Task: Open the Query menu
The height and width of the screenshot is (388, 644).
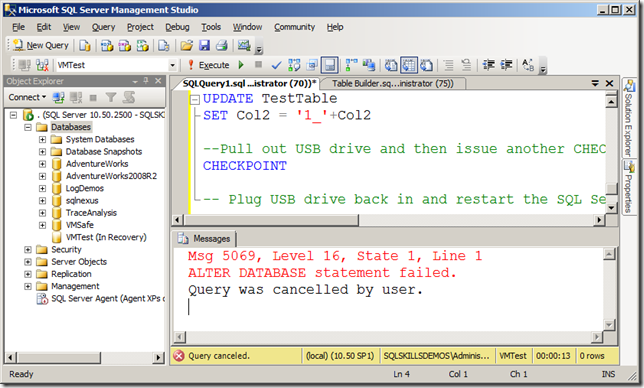Action: (103, 27)
